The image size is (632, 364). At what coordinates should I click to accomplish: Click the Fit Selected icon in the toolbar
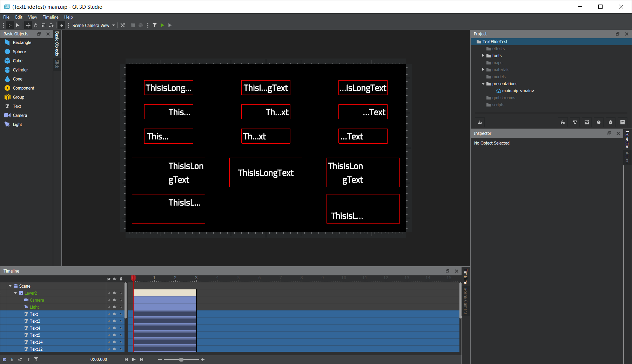click(123, 25)
